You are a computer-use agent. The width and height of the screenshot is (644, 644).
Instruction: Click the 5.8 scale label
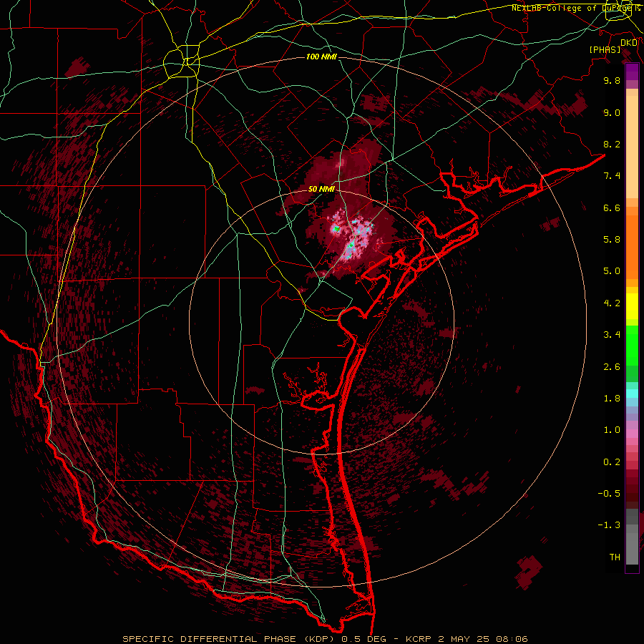(612, 240)
